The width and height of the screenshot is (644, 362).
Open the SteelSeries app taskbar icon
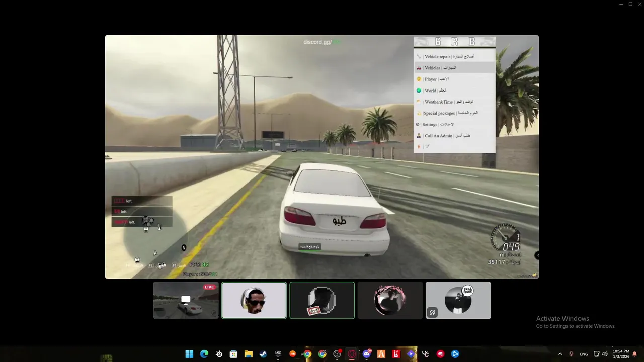[219, 354]
